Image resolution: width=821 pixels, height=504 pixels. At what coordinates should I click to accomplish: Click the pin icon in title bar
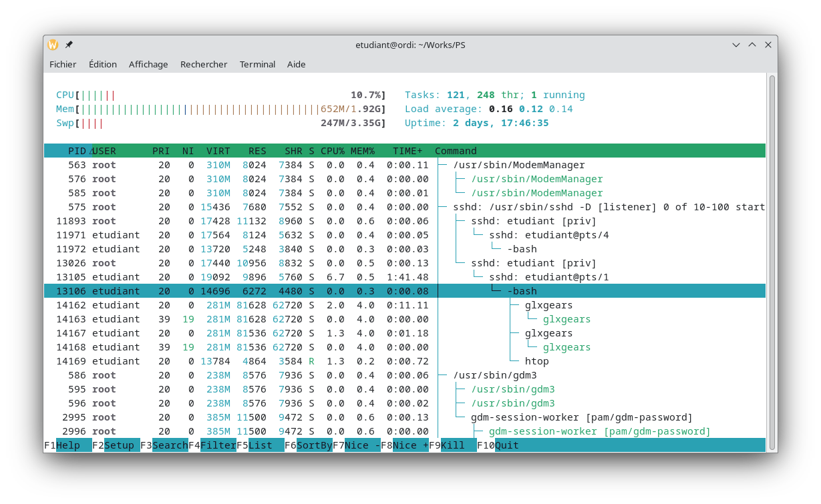pyautogui.click(x=69, y=45)
